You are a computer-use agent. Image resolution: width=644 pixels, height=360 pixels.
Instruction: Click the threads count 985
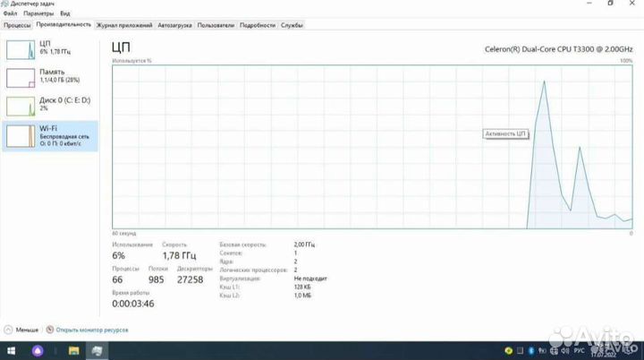tap(156, 279)
